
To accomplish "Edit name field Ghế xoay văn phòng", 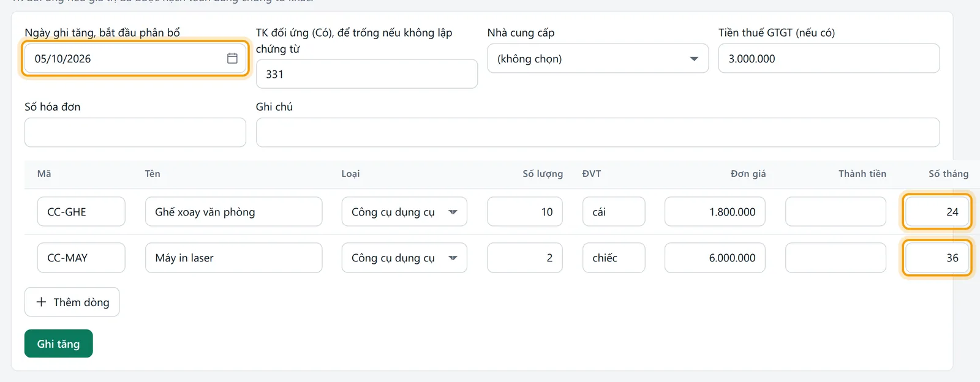I will 234,211.
